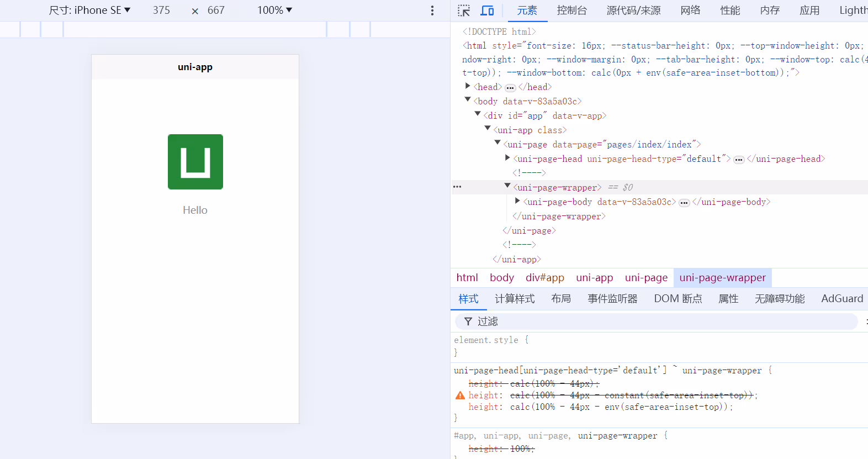Switch to the 元素 tab
The height and width of the screenshot is (459, 868).
click(527, 10)
